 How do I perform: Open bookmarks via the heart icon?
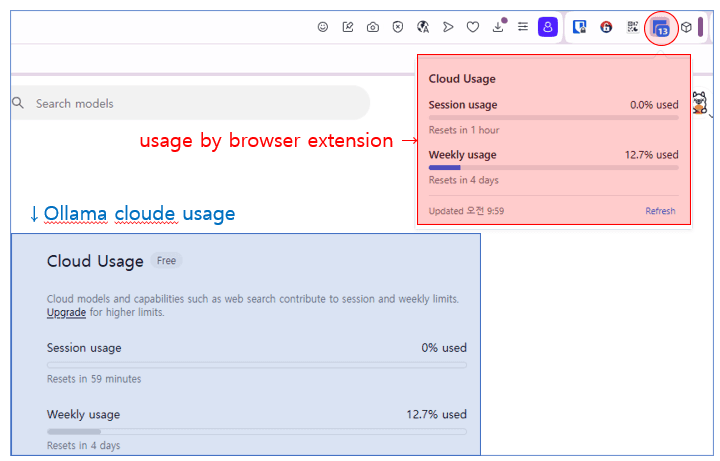473,27
